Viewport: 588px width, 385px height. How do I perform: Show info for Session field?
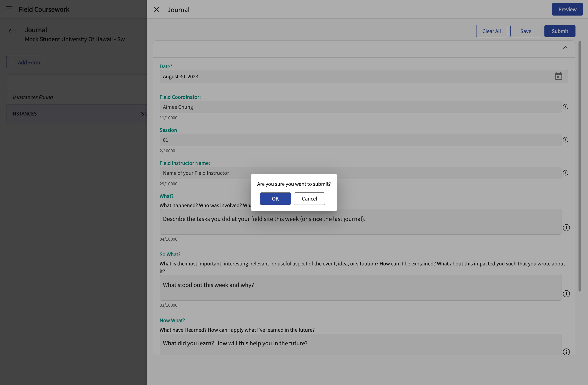(x=566, y=140)
